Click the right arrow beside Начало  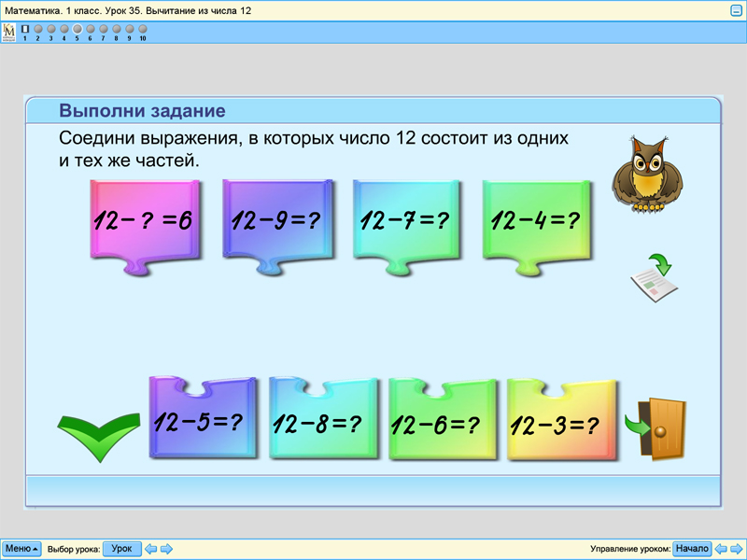[734, 549]
